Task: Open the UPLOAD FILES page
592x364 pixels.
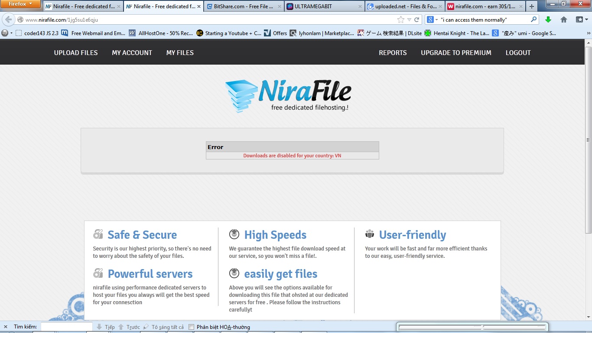Action: (76, 53)
